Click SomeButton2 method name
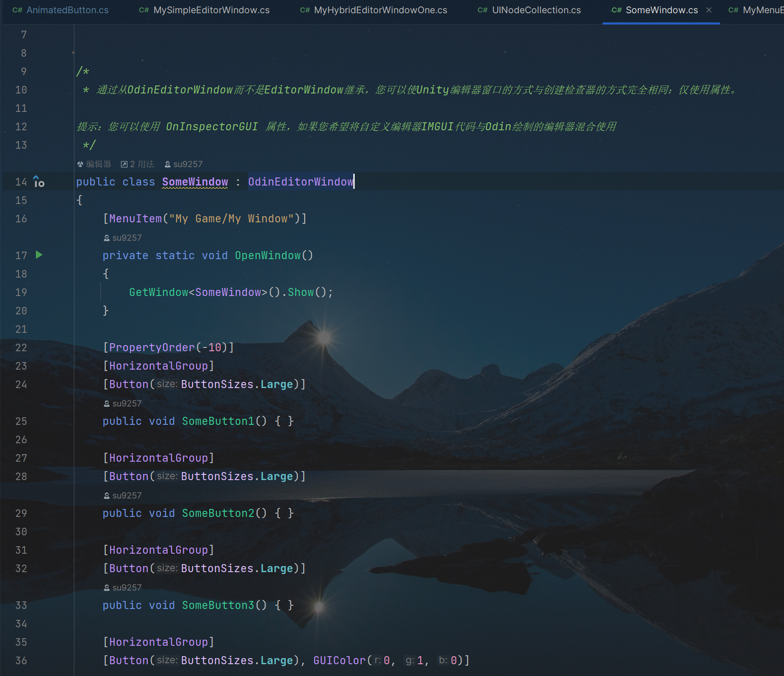784x676 pixels. (218, 513)
